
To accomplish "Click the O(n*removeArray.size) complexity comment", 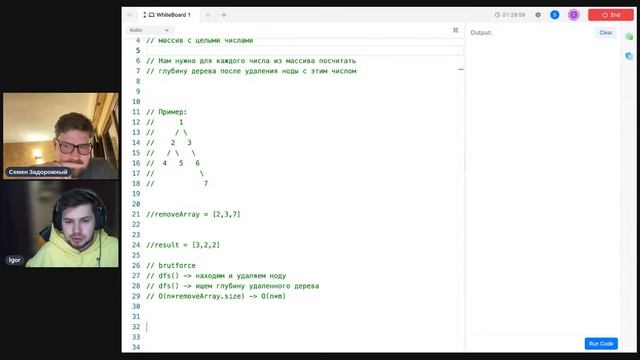I will [x=216, y=296].
